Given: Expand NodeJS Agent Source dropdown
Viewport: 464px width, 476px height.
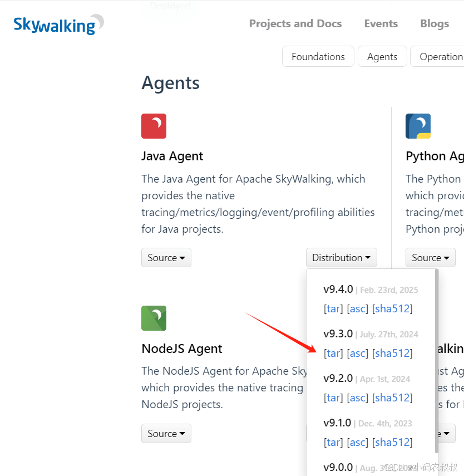Looking at the screenshot, I should pos(166,434).
